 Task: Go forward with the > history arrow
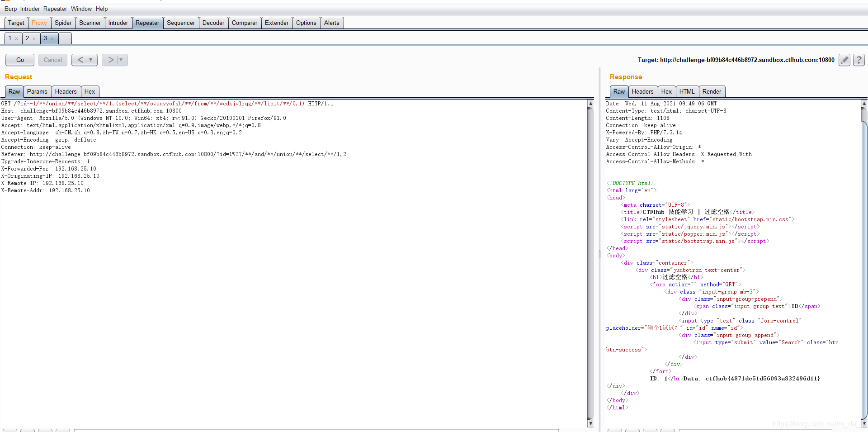point(110,60)
